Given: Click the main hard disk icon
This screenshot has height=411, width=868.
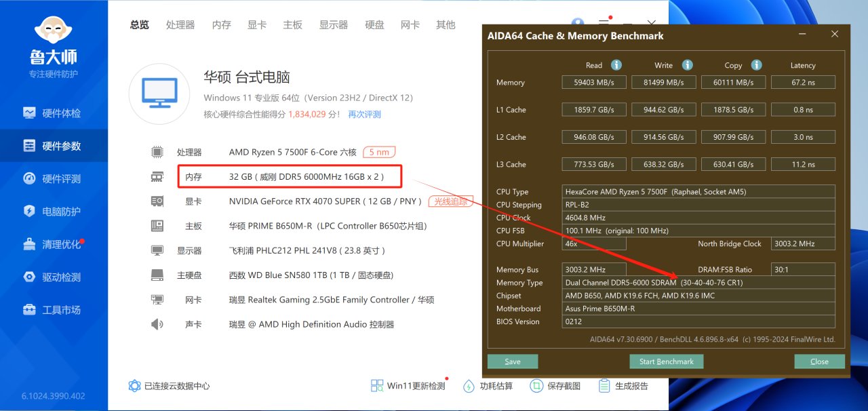Looking at the screenshot, I should coord(157,275).
